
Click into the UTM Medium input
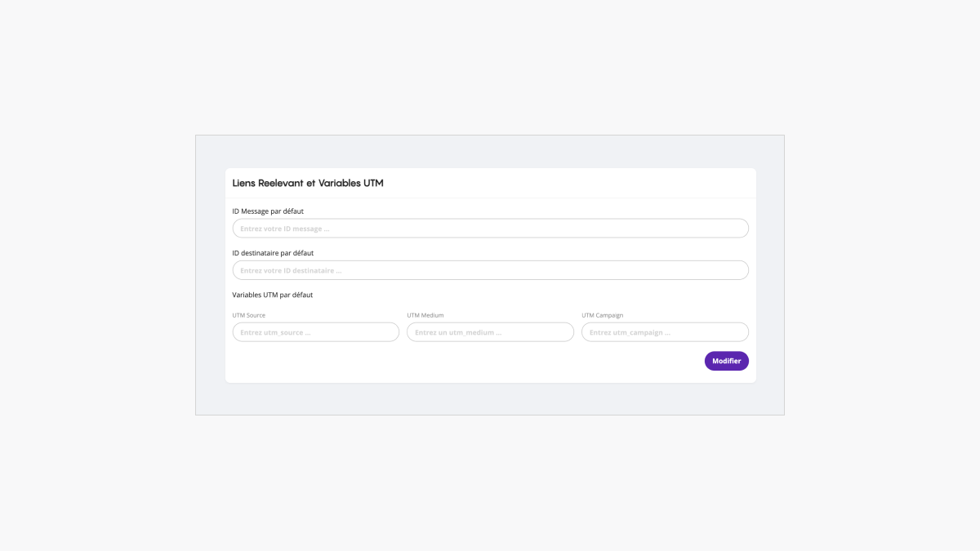(490, 332)
